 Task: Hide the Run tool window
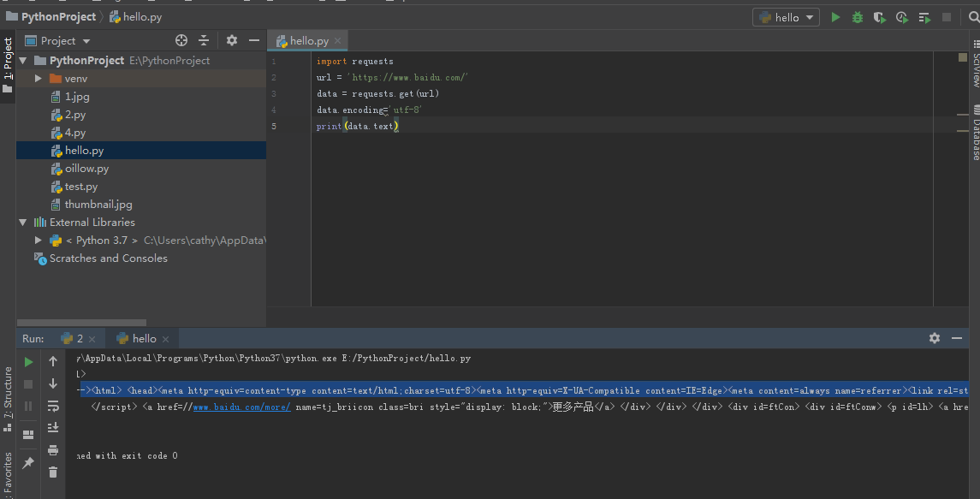pyautogui.click(x=957, y=338)
